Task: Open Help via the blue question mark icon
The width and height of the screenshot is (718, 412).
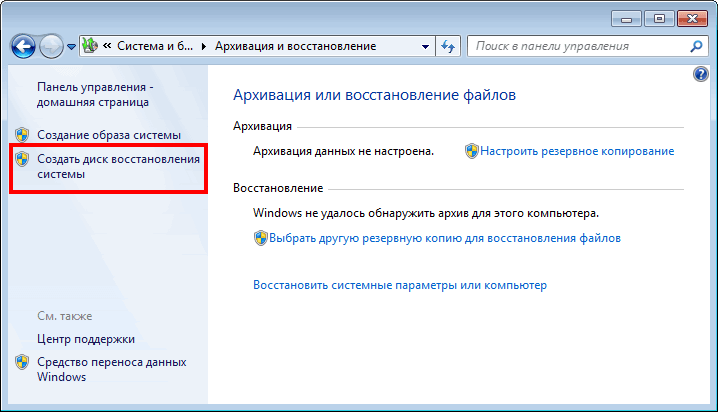Action: [x=701, y=74]
